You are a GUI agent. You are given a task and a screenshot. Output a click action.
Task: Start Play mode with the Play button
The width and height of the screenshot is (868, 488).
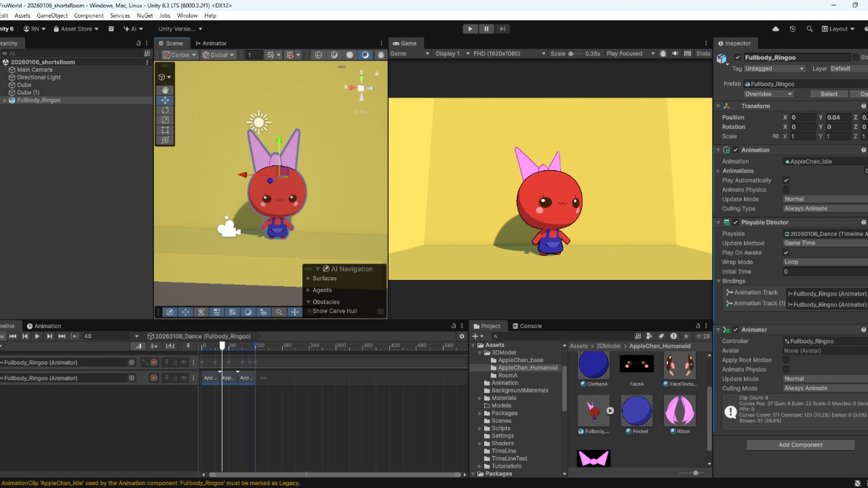point(470,28)
